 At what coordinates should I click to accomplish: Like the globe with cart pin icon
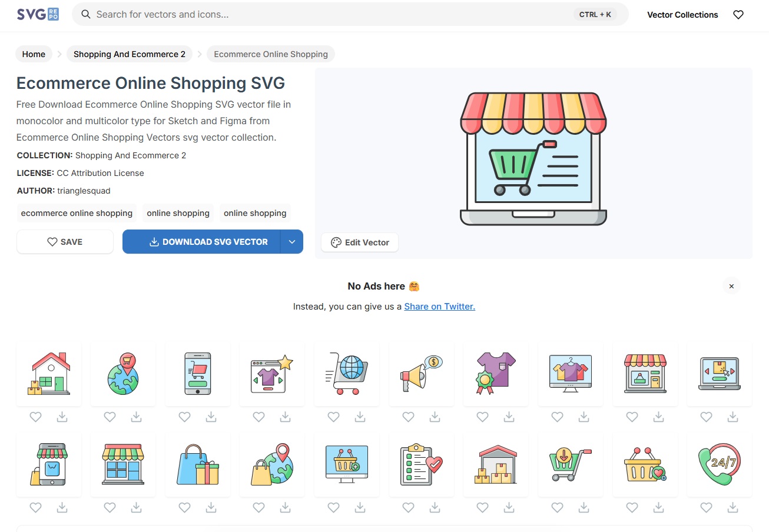[110, 417]
